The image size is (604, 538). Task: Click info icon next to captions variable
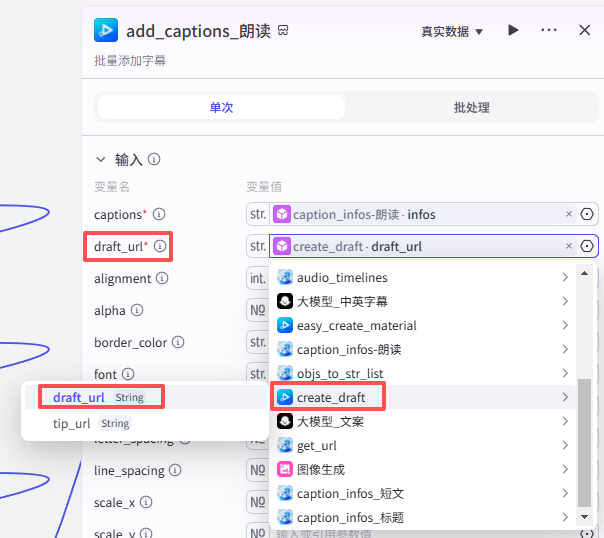point(159,214)
